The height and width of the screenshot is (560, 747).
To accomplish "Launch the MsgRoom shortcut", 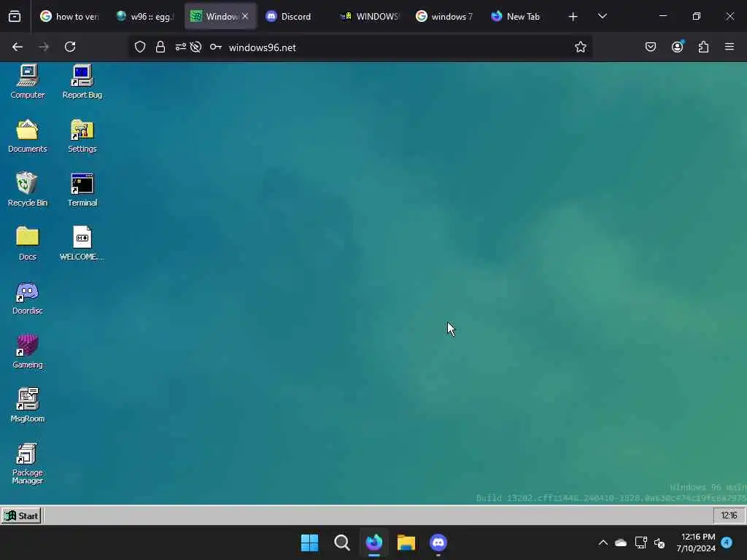I will click(x=27, y=405).
